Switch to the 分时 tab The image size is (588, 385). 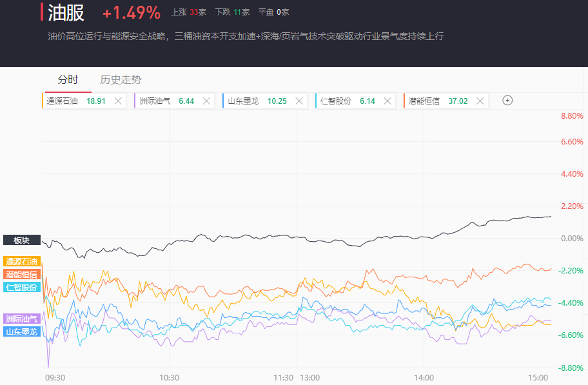(x=68, y=80)
